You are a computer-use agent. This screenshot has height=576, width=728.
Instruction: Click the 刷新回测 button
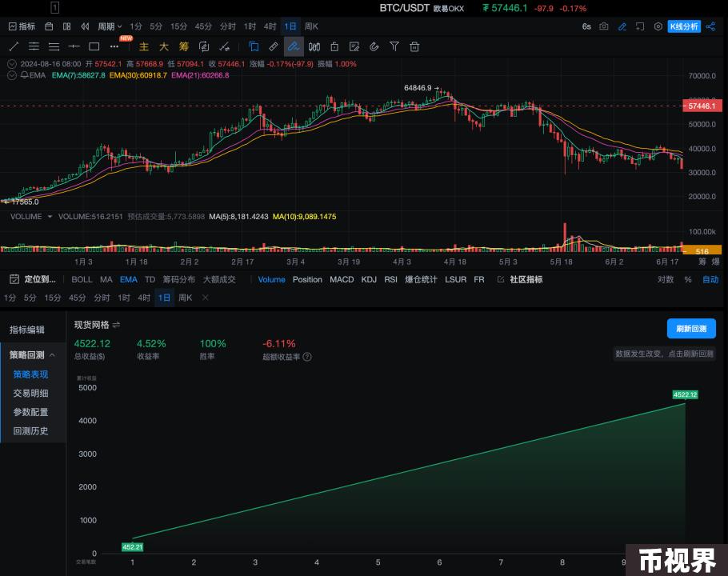(691, 329)
